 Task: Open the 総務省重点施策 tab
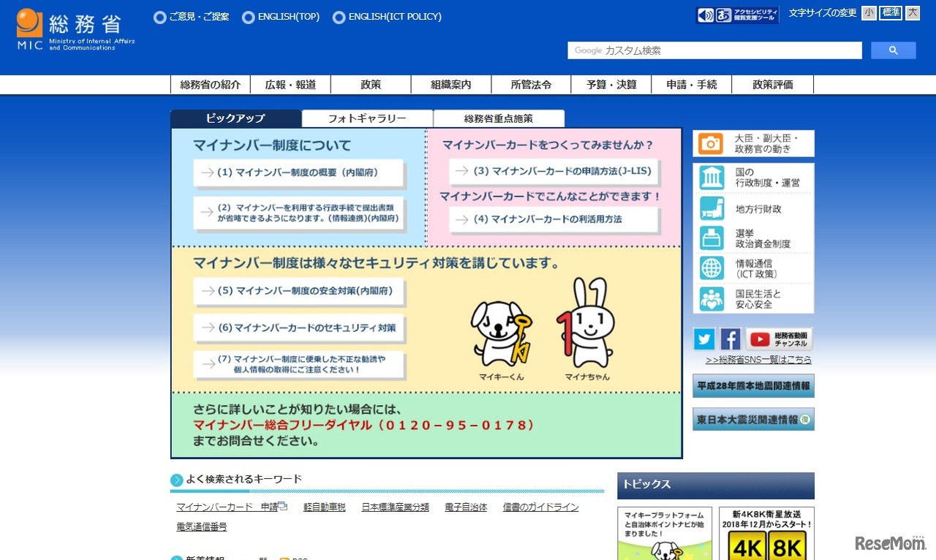499,118
